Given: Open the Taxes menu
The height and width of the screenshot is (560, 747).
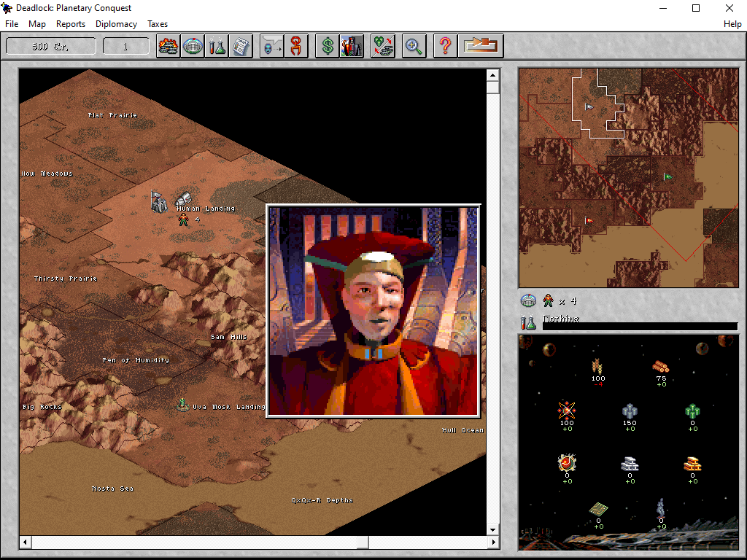Looking at the screenshot, I should [158, 24].
